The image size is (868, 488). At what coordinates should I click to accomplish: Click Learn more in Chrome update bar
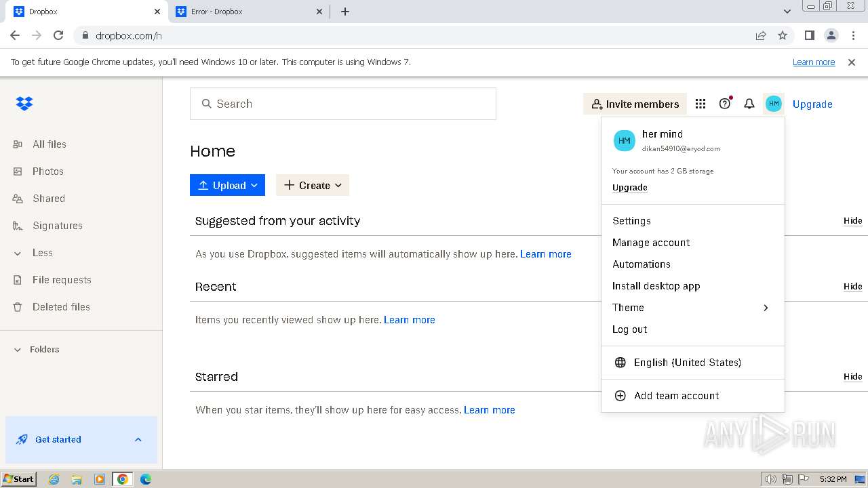814,62
